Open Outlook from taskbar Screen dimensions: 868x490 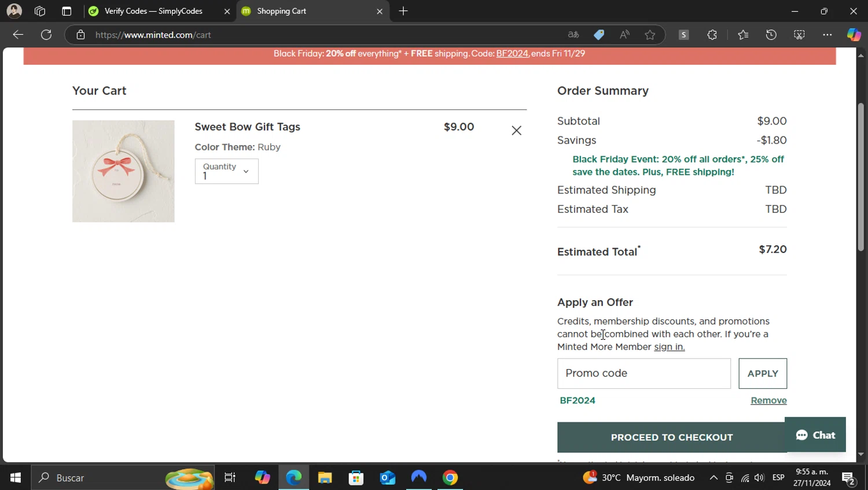(387, 478)
